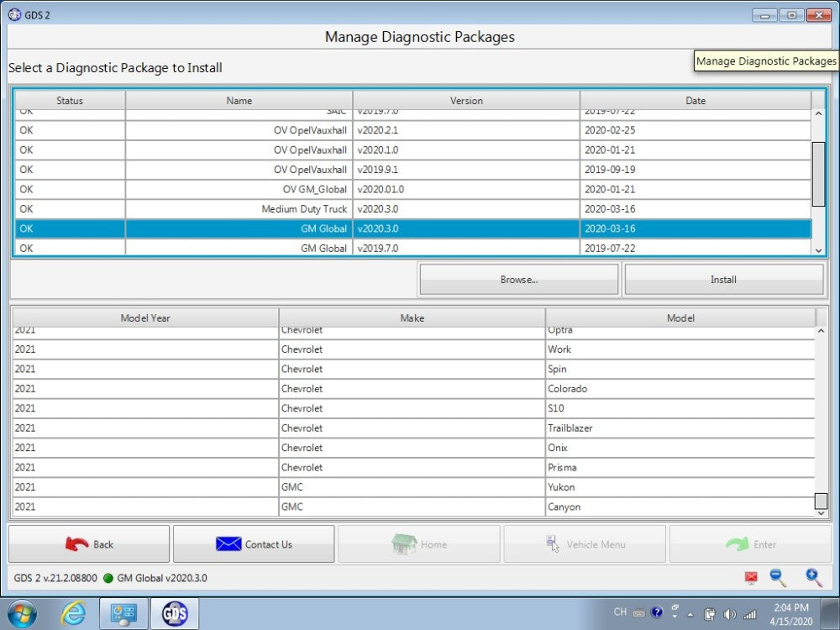This screenshot has width=840, height=630.
Task: Select the OV OpelVauxhall v2020.2.1 package row
Action: [x=336, y=130]
